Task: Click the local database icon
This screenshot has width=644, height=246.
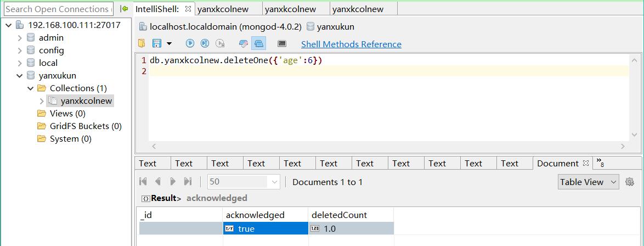Action: click(31, 63)
